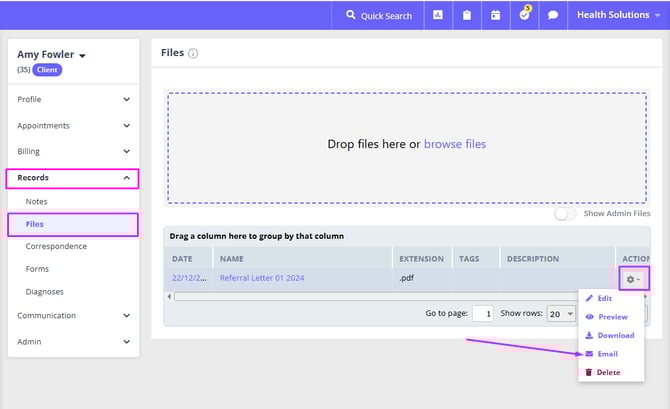Open the tasks checkmark icon with badge
Screen dimensions: 670x409
525,16
